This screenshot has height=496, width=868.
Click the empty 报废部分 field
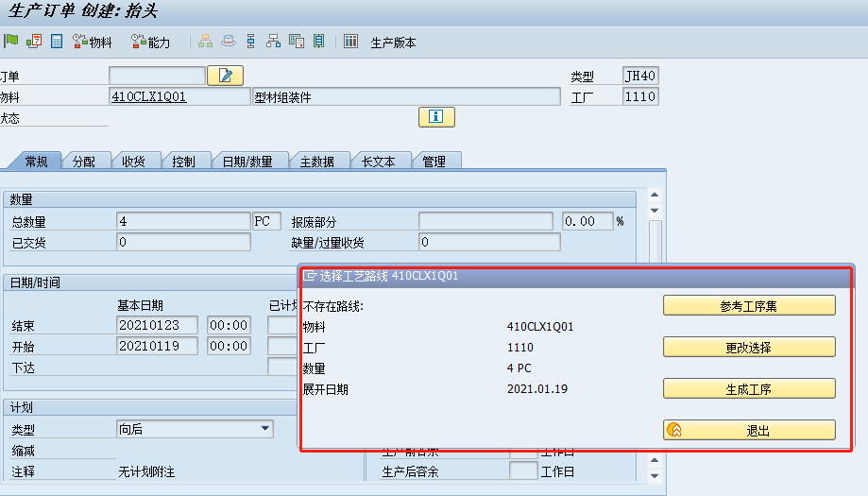tap(486, 221)
